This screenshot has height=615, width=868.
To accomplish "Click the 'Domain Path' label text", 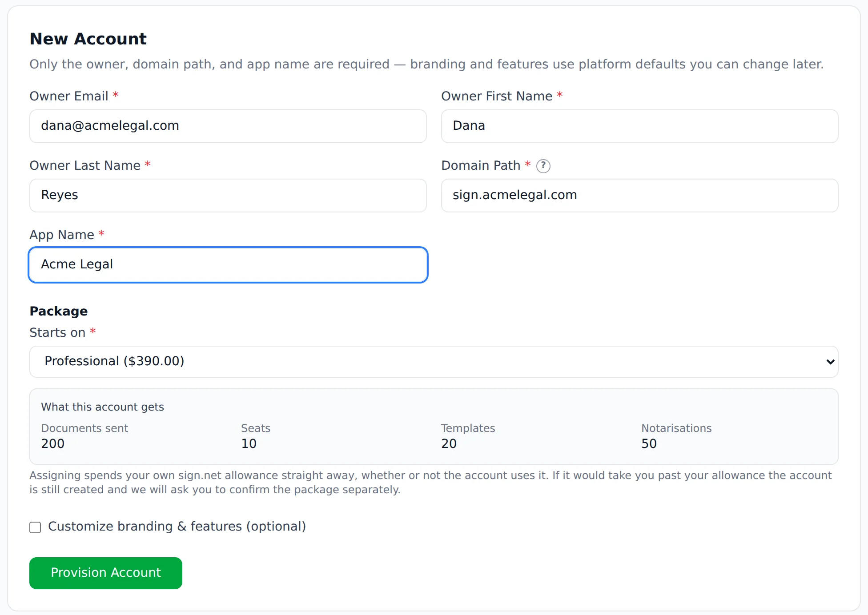I will (x=481, y=165).
